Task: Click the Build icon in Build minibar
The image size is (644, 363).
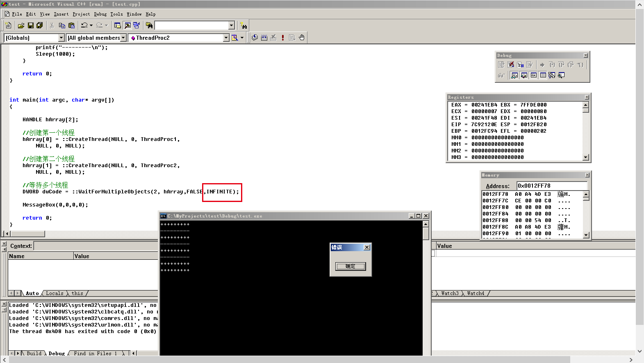Action: click(x=264, y=38)
